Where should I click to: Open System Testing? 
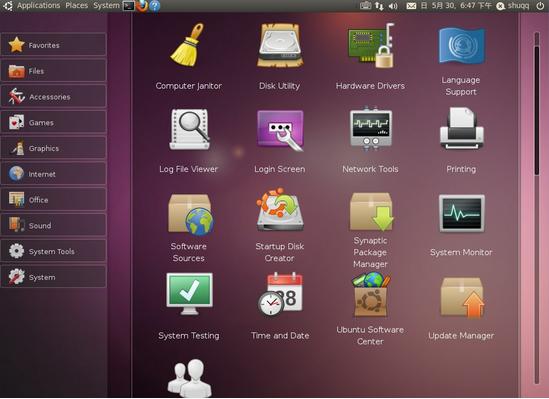[189, 306]
